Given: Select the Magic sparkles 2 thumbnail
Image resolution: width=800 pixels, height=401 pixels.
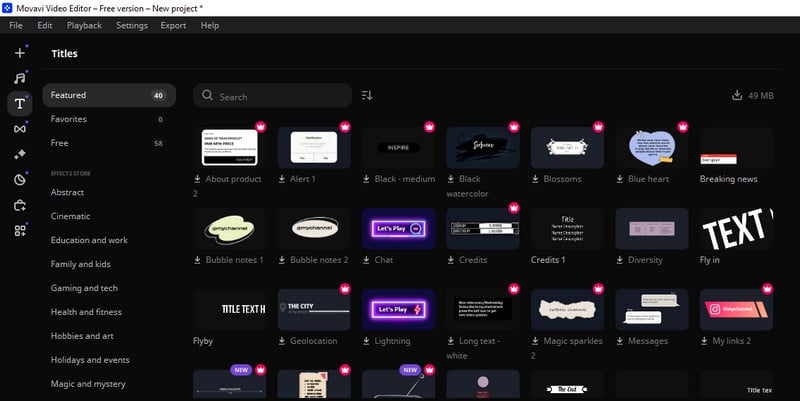Looking at the screenshot, I should pos(567,310).
